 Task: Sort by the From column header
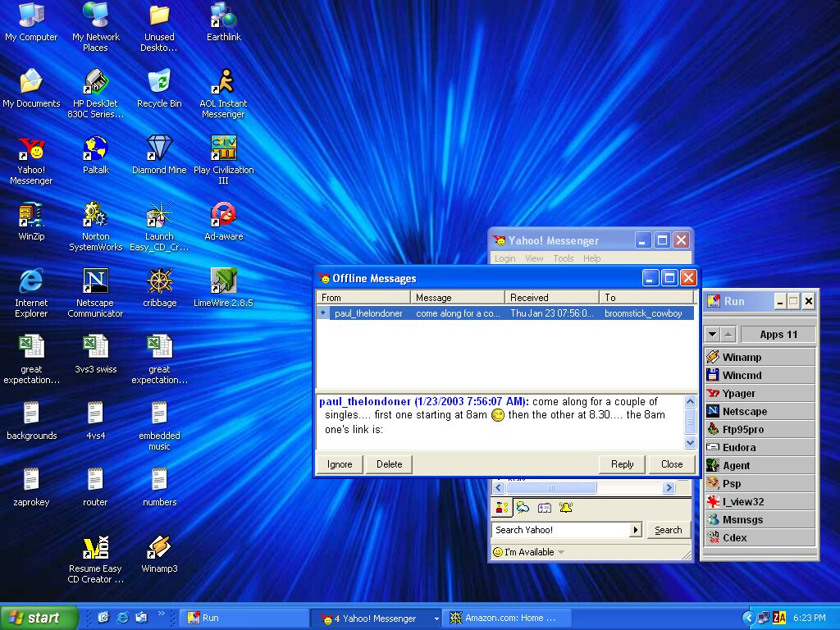[363, 297]
